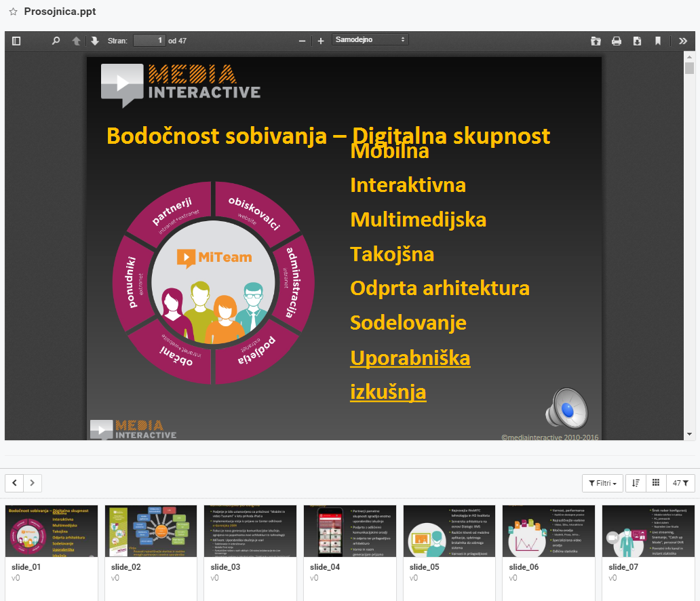Click the Takojšna text on slide

(x=392, y=254)
